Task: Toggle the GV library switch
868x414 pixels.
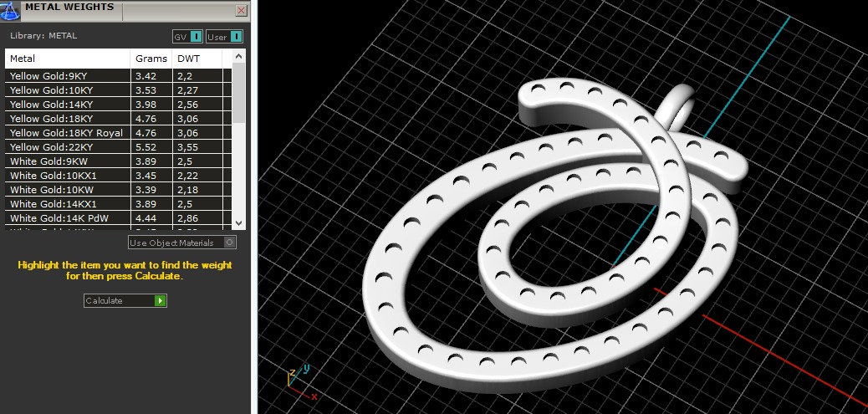Action: tap(187, 37)
